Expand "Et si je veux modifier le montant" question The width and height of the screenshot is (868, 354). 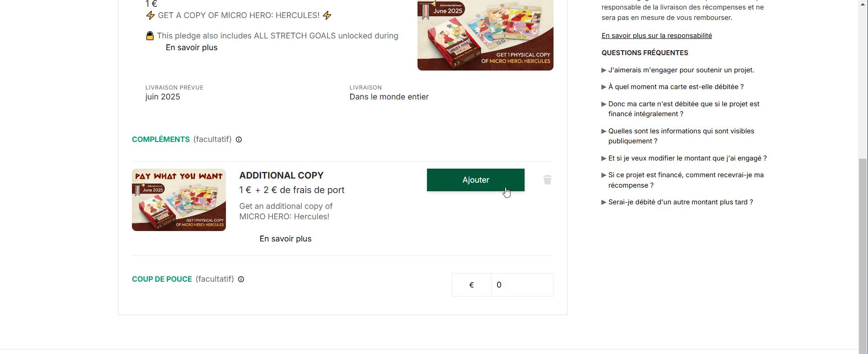tap(684, 158)
